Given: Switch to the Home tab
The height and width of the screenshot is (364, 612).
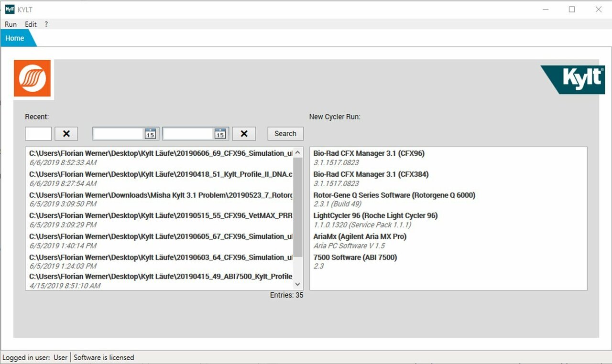Looking at the screenshot, I should [15, 38].
